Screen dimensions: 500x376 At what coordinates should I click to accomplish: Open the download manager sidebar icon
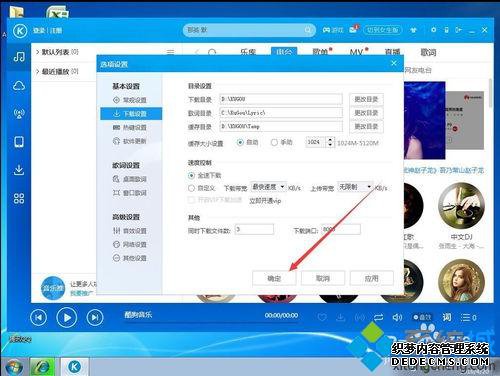click(x=19, y=170)
